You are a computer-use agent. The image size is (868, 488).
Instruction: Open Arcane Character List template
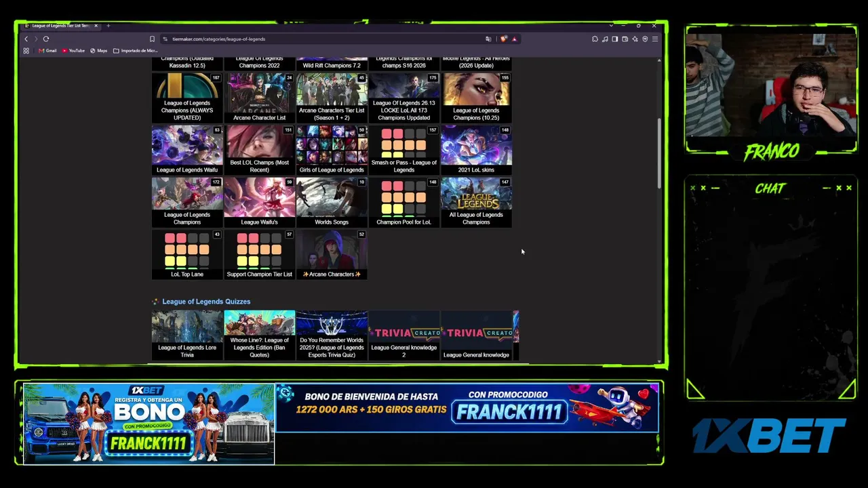click(x=259, y=98)
